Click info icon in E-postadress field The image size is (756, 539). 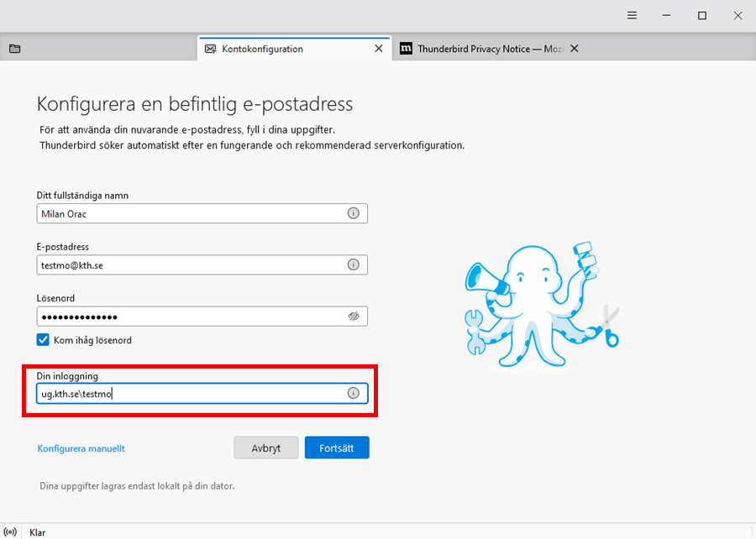click(353, 264)
